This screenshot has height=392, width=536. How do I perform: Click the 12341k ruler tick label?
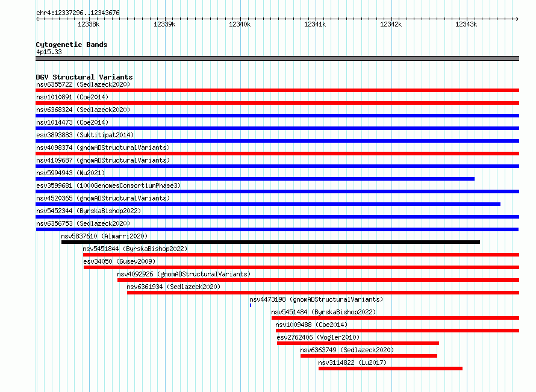tap(315, 24)
